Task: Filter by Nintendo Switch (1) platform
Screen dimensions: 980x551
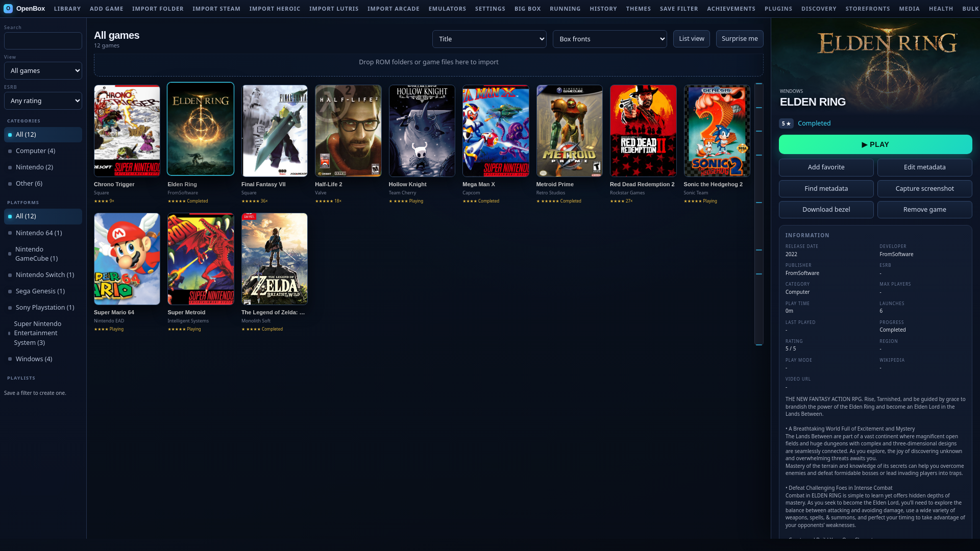Action: (43, 275)
